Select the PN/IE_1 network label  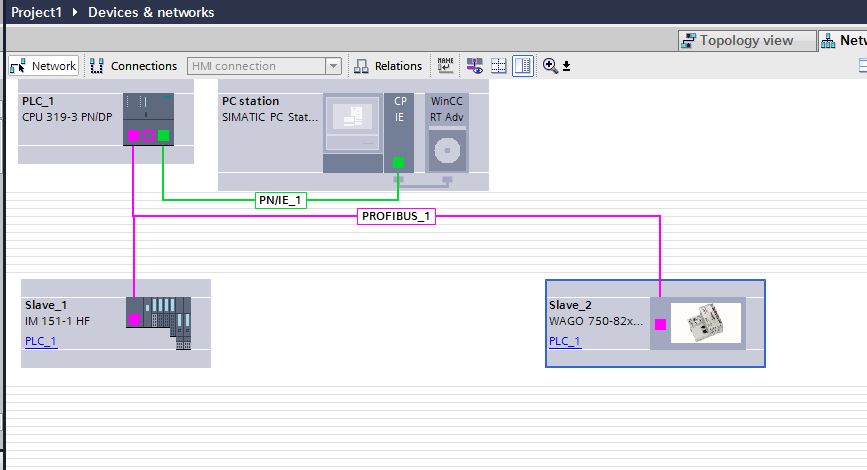[280, 200]
